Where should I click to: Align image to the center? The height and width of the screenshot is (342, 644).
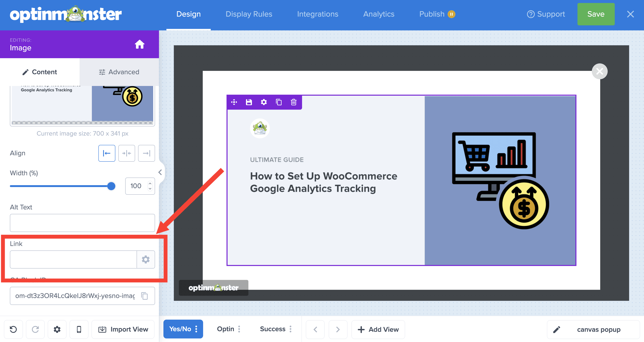click(x=127, y=153)
